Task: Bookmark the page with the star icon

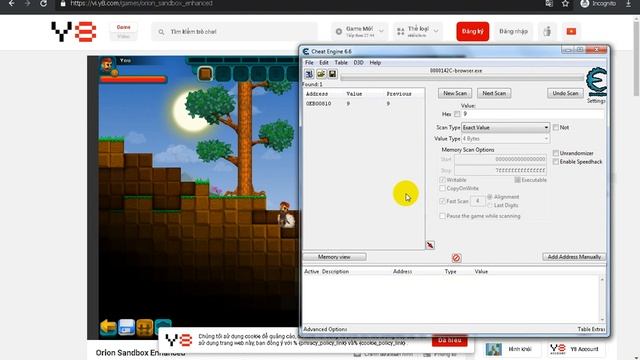Action: [x=565, y=4]
